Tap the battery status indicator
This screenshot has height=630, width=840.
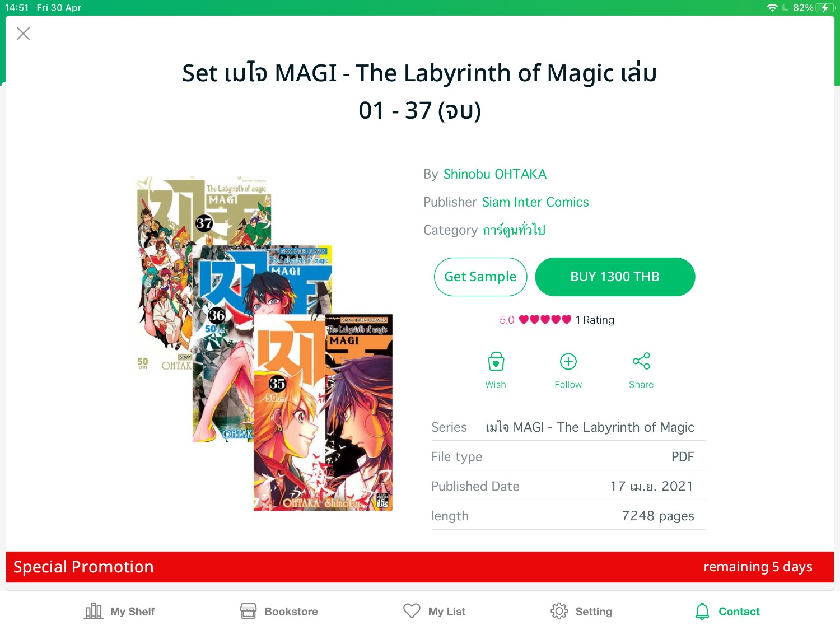point(825,7)
